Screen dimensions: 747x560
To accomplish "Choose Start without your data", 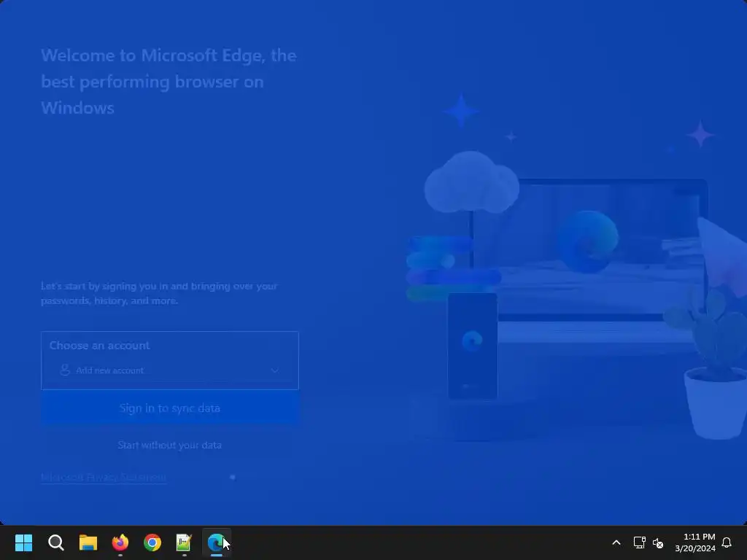I will (169, 446).
